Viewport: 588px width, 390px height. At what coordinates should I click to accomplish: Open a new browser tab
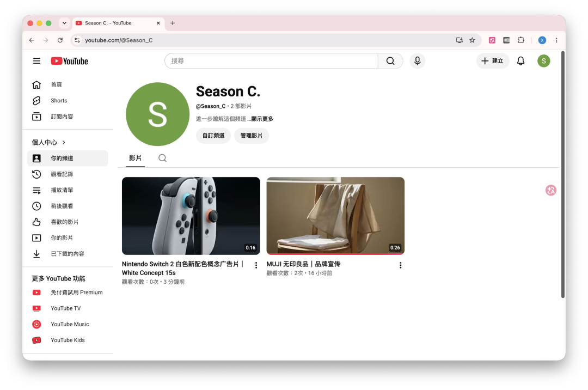[x=173, y=23]
